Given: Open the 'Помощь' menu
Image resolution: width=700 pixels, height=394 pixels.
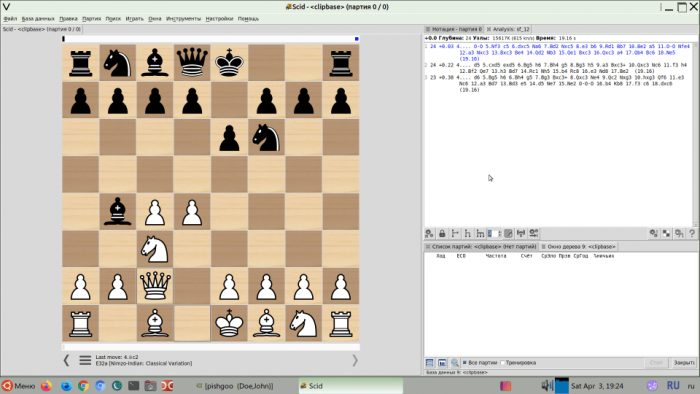Looking at the screenshot, I should click(248, 19).
